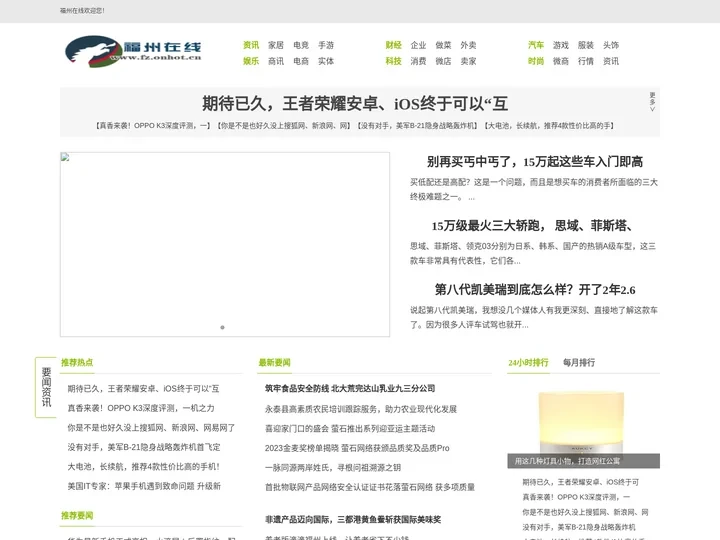Open headline 期待已久，王者荣耀安卓、iOS终于可以“互
The height and width of the screenshot is (540, 720).
pyautogui.click(x=355, y=104)
